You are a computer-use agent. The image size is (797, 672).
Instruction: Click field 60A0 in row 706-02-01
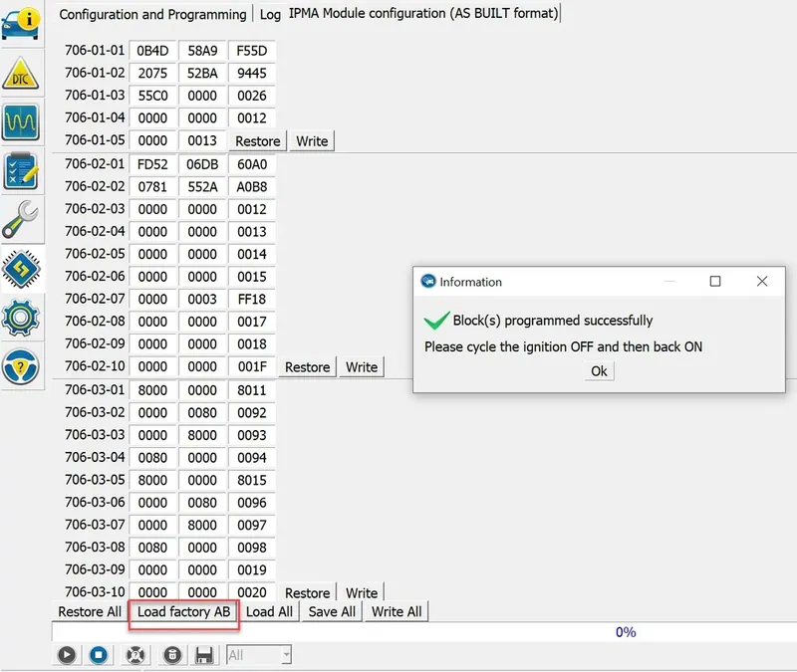252,164
